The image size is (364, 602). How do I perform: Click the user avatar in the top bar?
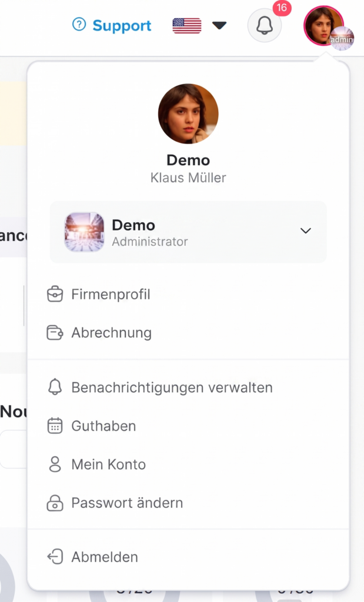coord(323,25)
